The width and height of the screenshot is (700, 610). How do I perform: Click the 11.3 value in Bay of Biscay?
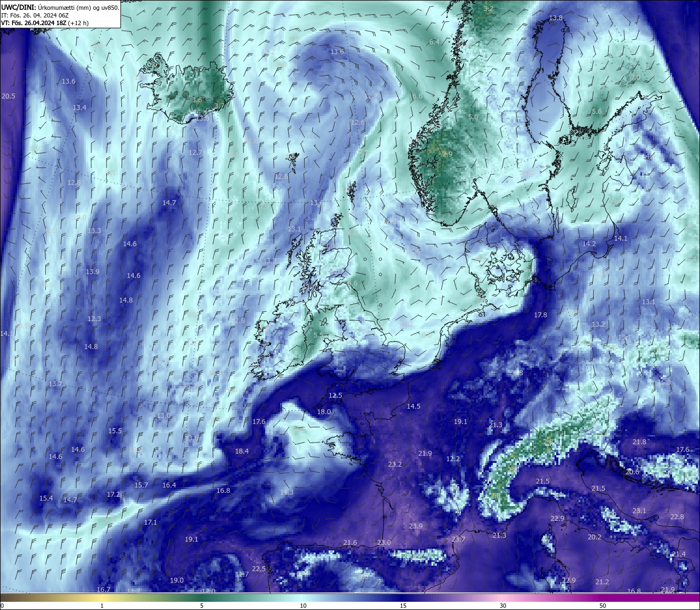(287, 492)
